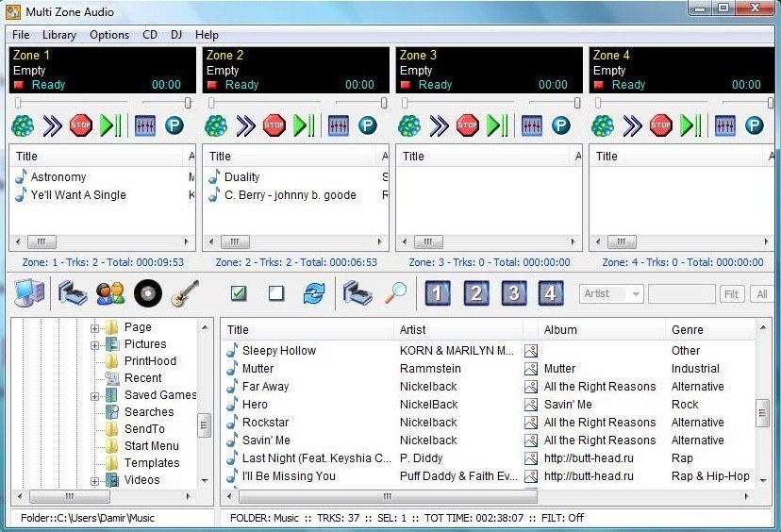Open the Help menu
The width and height of the screenshot is (781, 532).
click(207, 35)
